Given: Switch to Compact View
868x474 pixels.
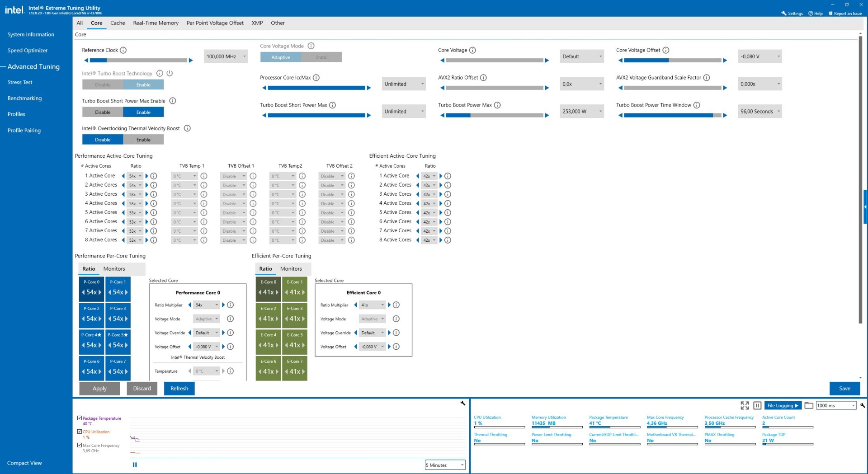Looking at the screenshot, I should (24, 463).
